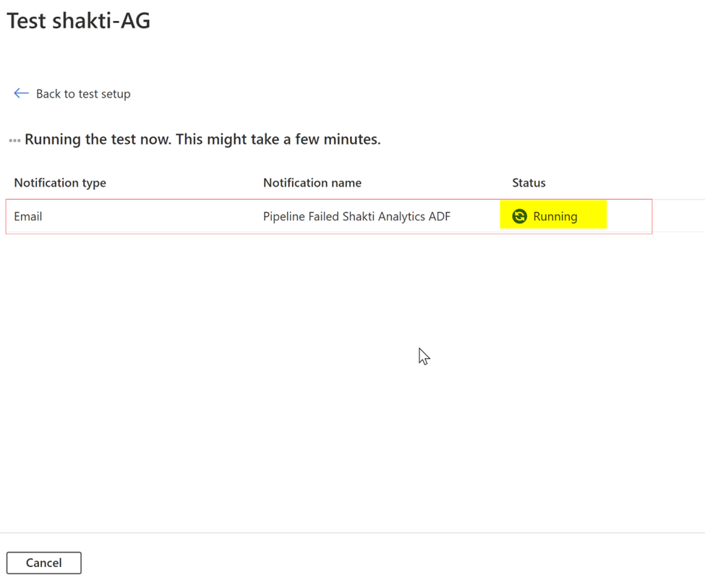705x588 pixels.
Task: Sort by the Notification name column header
Action: 312,182
